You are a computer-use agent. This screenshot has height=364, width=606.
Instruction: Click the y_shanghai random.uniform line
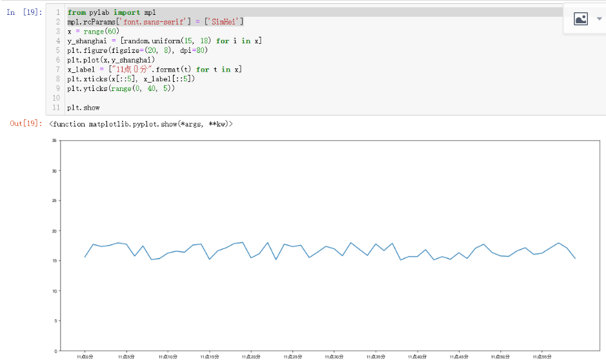click(x=165, y=41)
